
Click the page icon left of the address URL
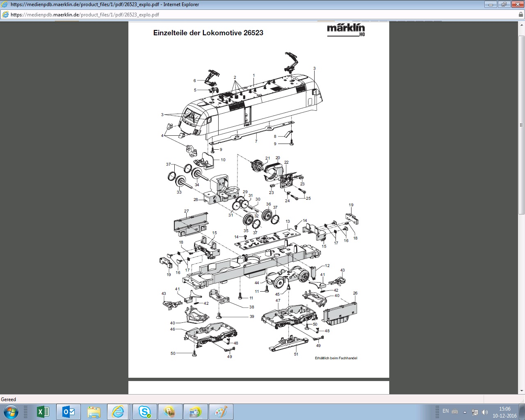coord(5,14)
